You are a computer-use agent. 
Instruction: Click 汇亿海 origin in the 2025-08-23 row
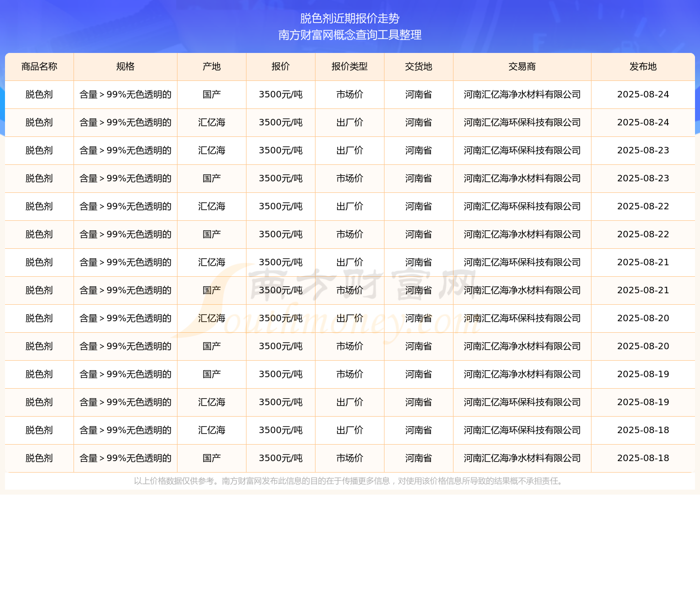tap(211, 150)
